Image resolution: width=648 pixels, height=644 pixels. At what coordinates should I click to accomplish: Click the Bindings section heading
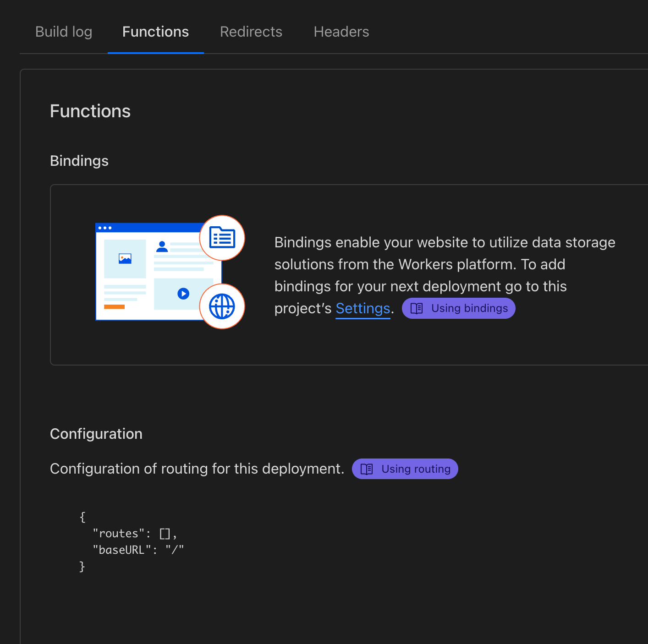pyautogui.click(x=79, y=161)
